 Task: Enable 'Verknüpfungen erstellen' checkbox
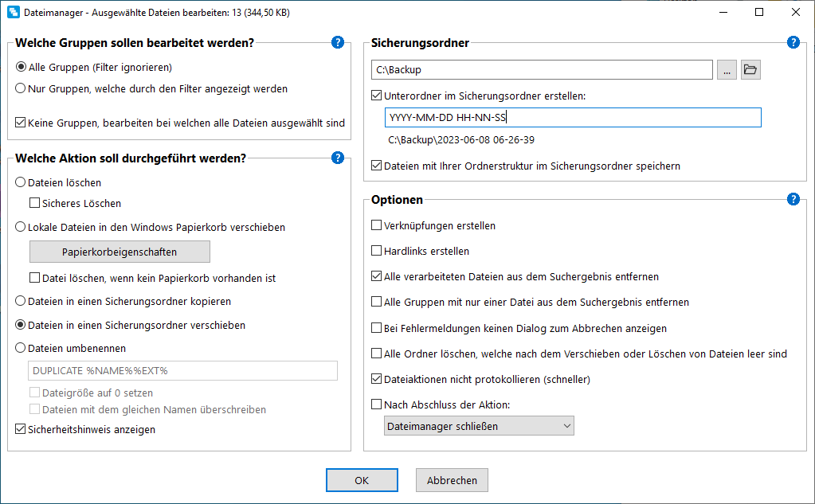tap(377, 226)
